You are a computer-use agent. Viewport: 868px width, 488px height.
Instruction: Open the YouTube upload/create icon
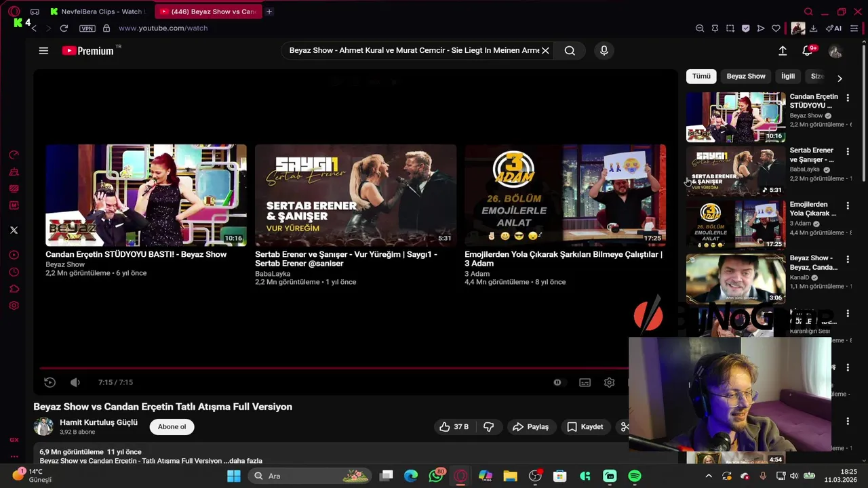coord(783,51)
